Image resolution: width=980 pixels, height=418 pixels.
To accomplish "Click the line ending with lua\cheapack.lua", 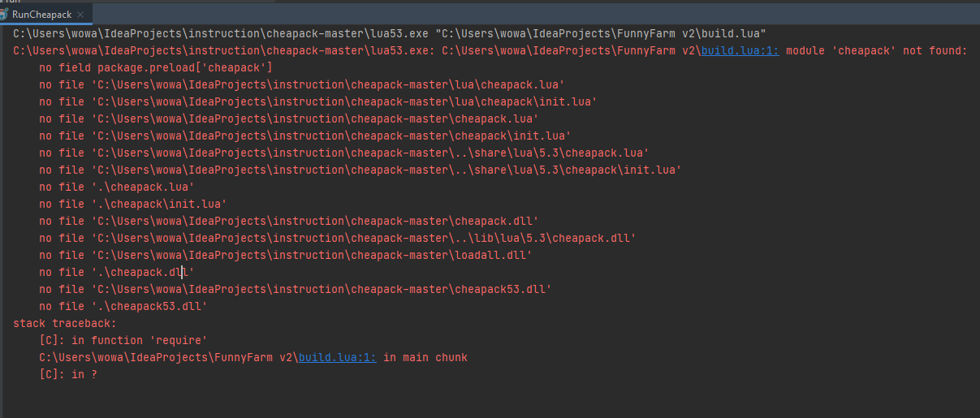I will pyautogui.click(x=302, y=84).
